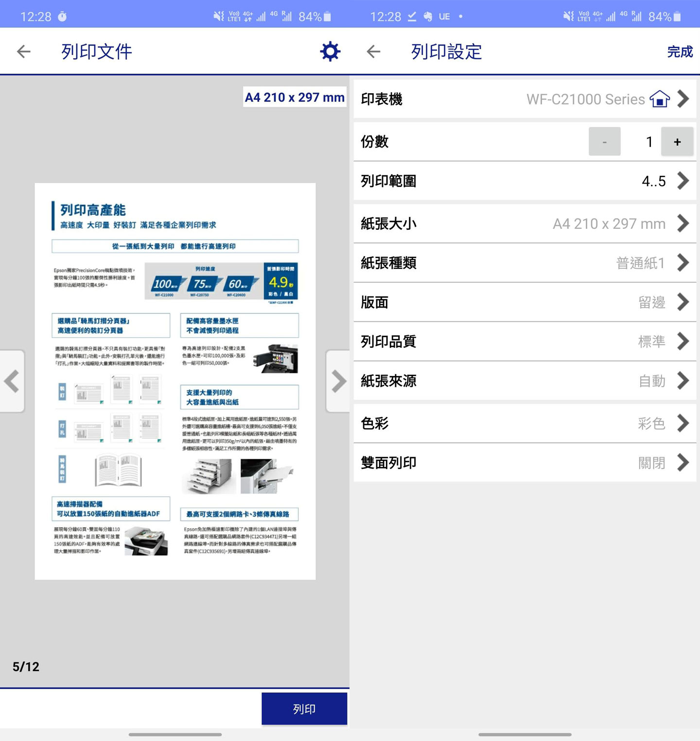
Task: Change 紙張來源 paper source from 自動
Action: [525, 381]
